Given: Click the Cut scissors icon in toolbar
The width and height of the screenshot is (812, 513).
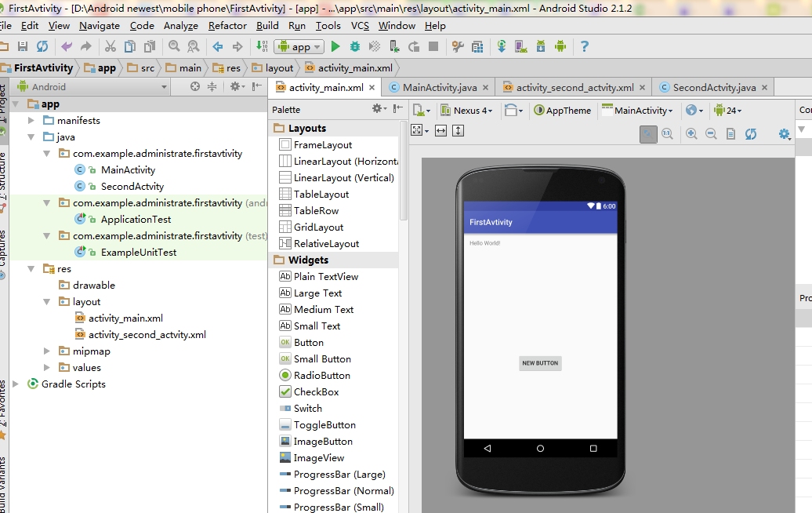Looking at the screenshot, I should pos(111,47).
